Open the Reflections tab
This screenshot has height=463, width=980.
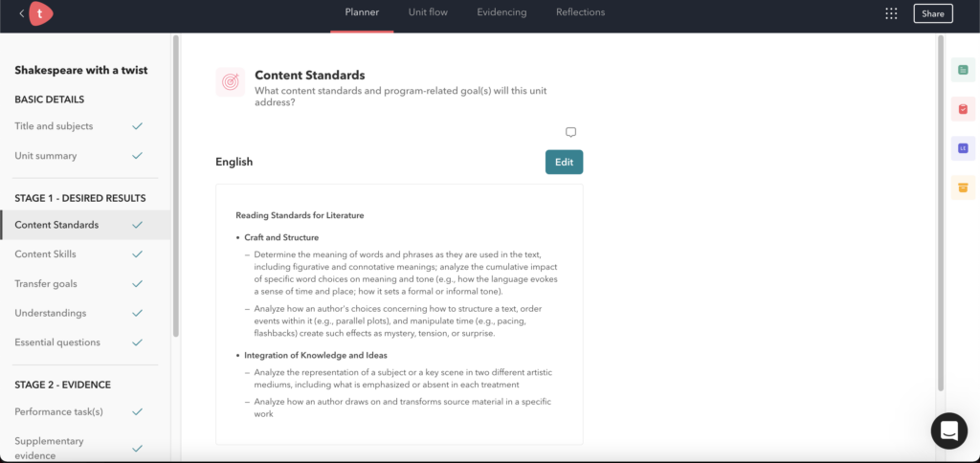tap(580, 12)
